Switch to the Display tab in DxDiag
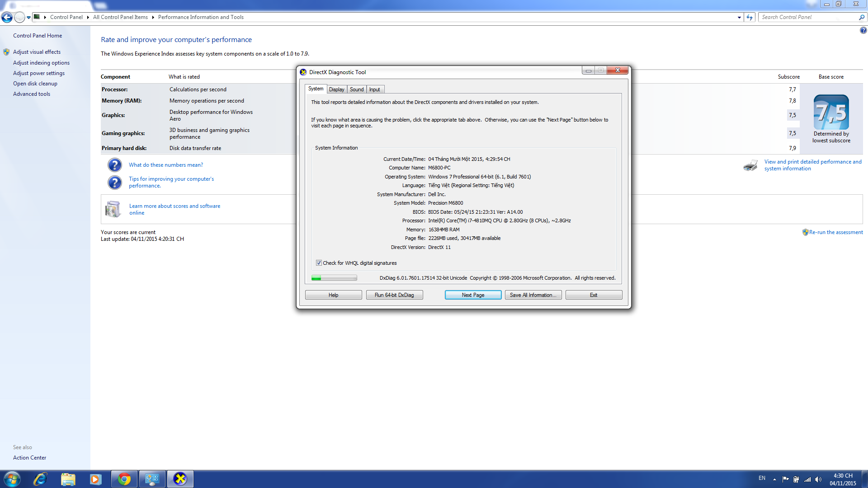The height and width of the screenshot is (488, 868). (336, 89)
